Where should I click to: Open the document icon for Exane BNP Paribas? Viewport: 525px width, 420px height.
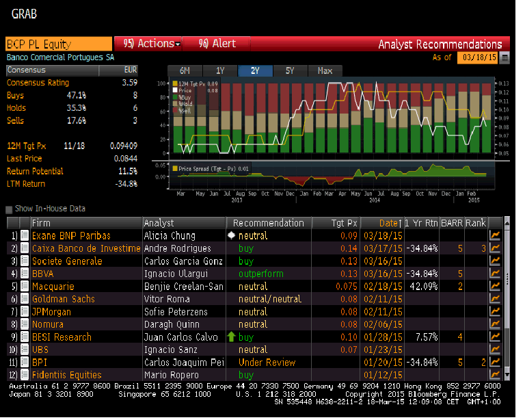[x=25, y=235]
